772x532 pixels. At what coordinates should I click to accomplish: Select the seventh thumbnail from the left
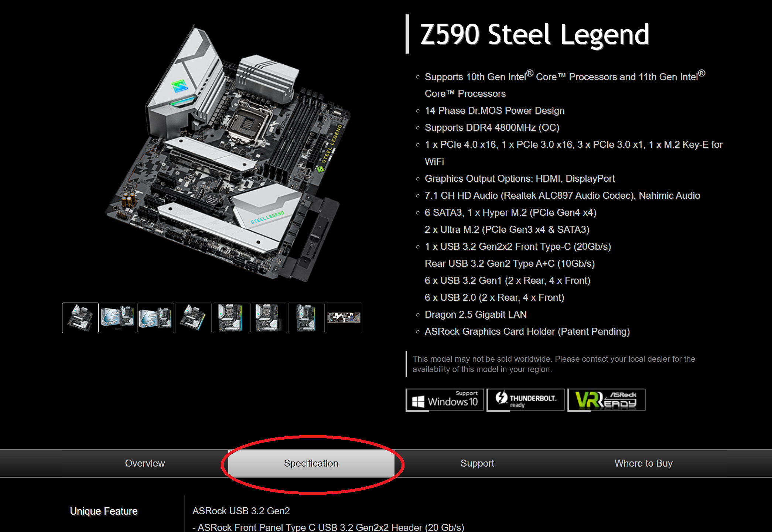coord(306,318)
